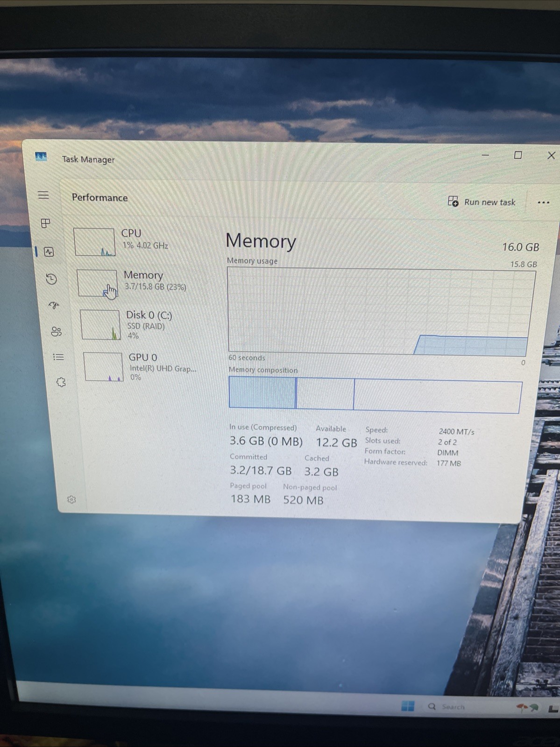560x747 pixels.
Task: Select the GPU 0 item
Action: point(147,367)
